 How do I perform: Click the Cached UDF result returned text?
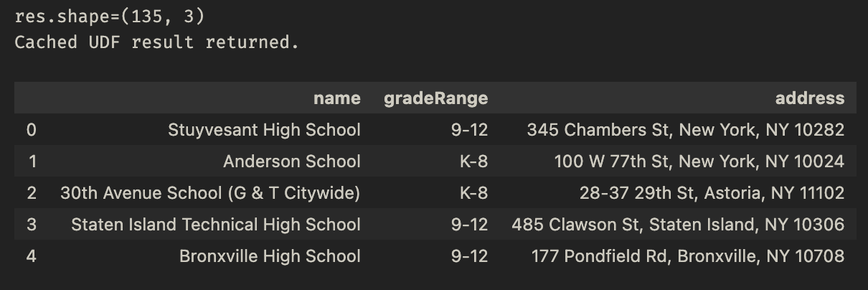click(x=156, y=42)
